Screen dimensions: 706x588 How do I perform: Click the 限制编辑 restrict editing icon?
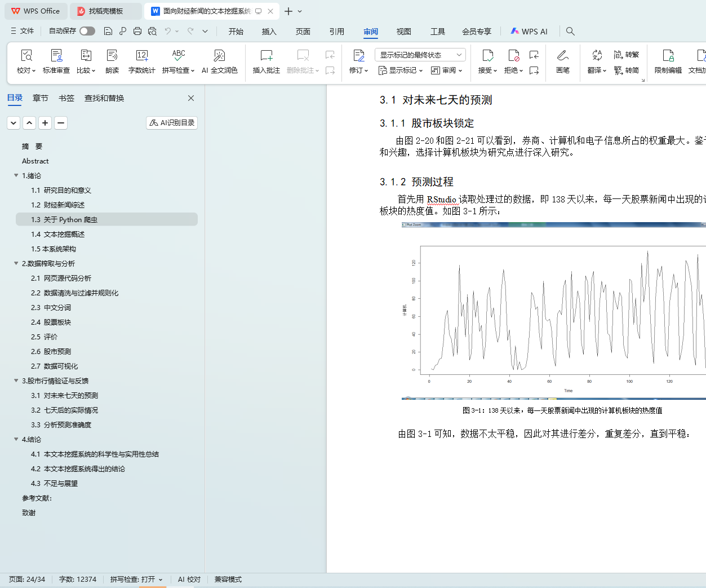[x=668, y=56]
